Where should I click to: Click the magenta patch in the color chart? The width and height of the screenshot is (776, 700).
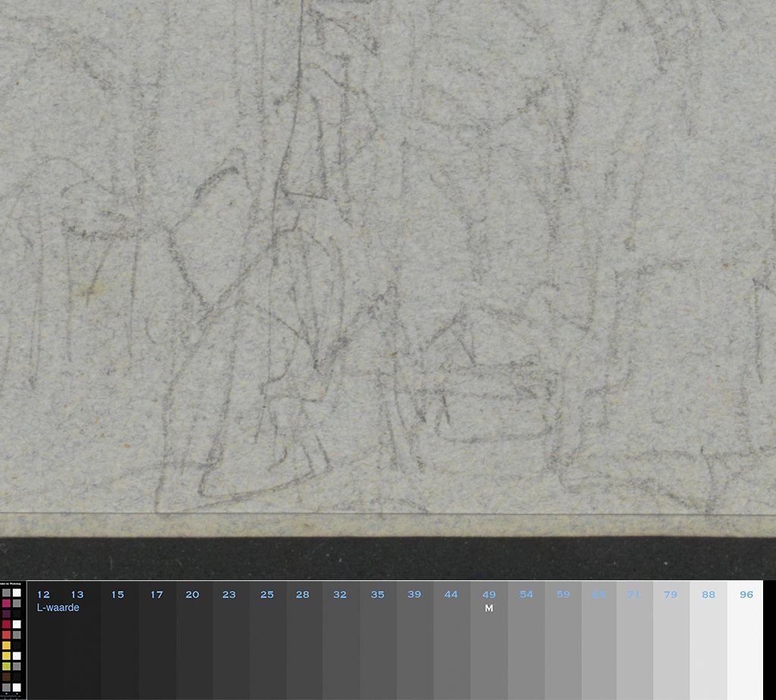pos(6,603)
